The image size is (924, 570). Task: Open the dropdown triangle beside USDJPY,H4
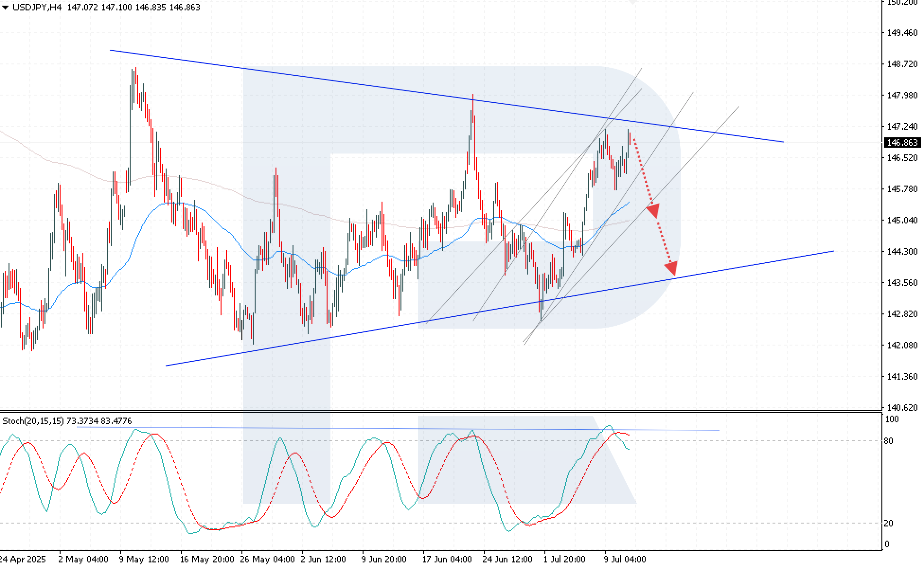5,8
